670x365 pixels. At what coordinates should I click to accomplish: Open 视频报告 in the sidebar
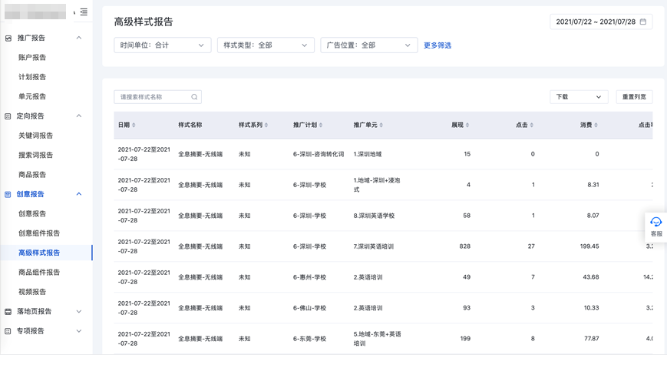point(32,292)
